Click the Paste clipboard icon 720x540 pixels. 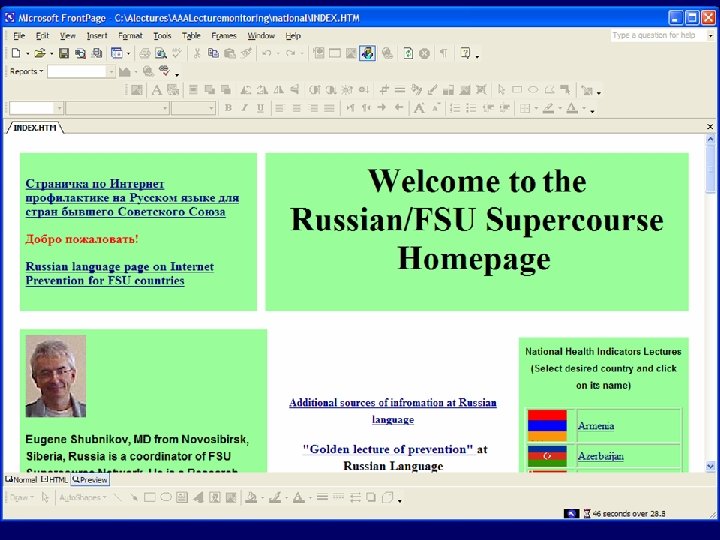pos(230,53)
